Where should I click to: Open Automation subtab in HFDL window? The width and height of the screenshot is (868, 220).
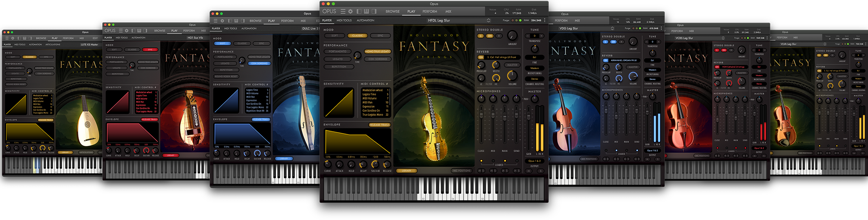pos(365,20)
